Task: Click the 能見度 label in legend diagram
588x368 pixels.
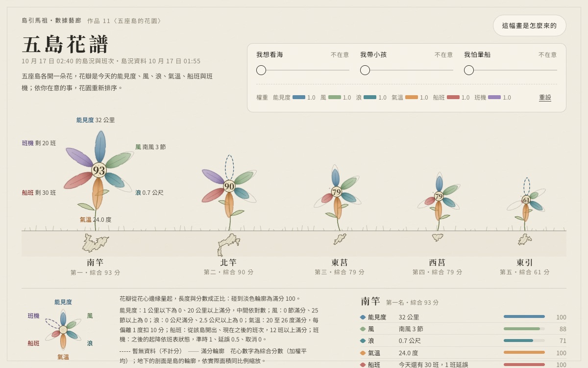Action: tap(63, 302)
